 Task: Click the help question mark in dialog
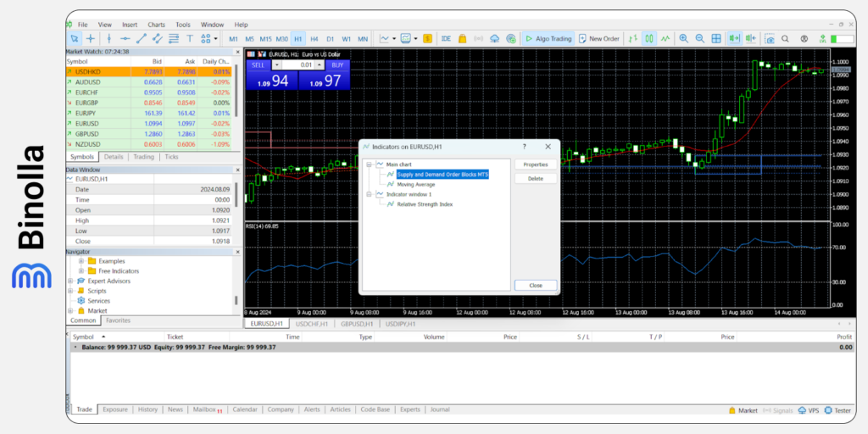[524, 147]
